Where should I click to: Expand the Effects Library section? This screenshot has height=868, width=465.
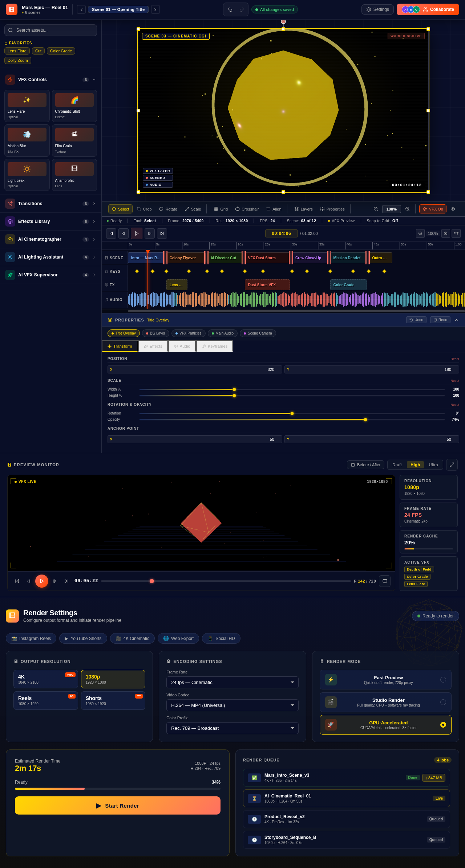(50, 221)
